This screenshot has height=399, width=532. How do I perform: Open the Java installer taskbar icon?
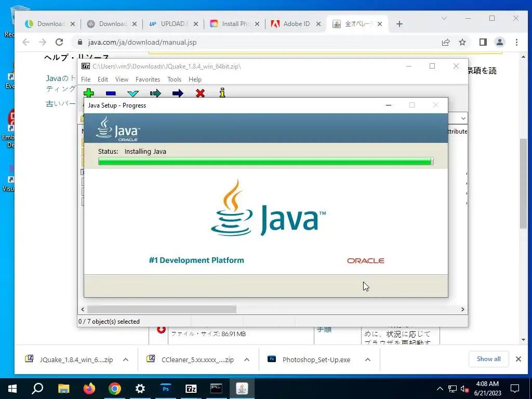[x=242, y=389]
